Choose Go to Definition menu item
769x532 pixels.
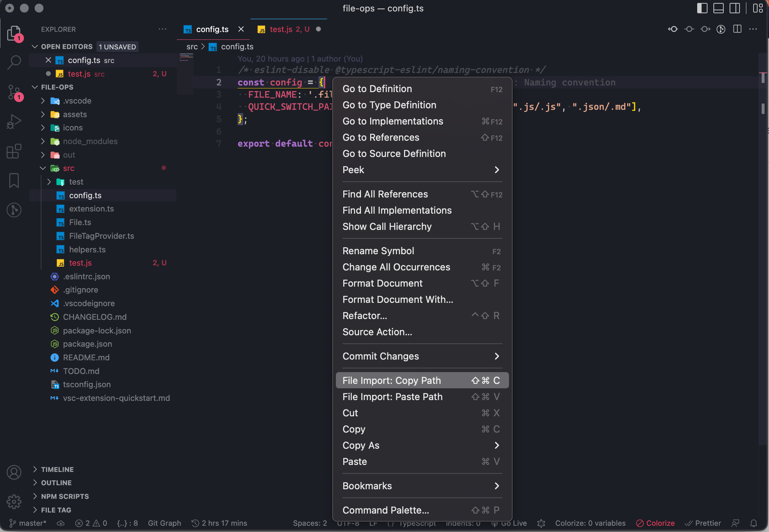[422, 89]
